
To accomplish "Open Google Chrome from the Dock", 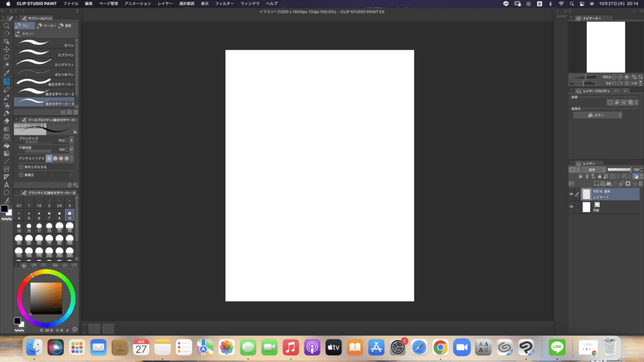I will point(440,348).
